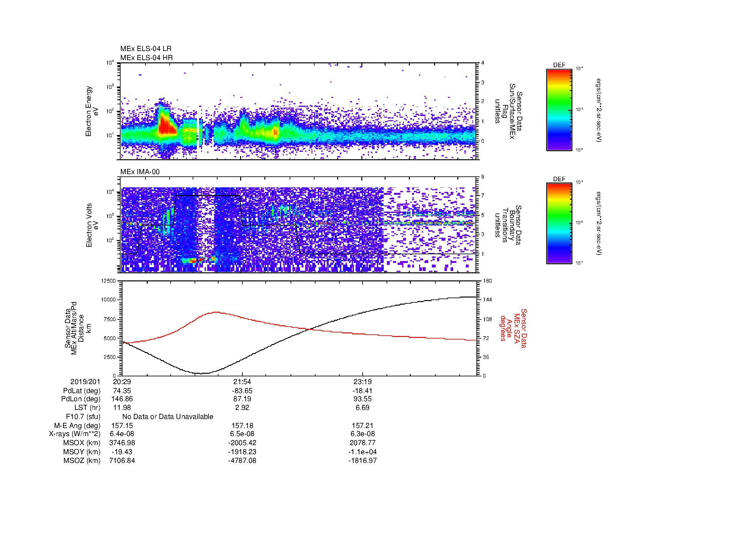Click the 'M-E Ang (deg)' row label

click(77, 426)
